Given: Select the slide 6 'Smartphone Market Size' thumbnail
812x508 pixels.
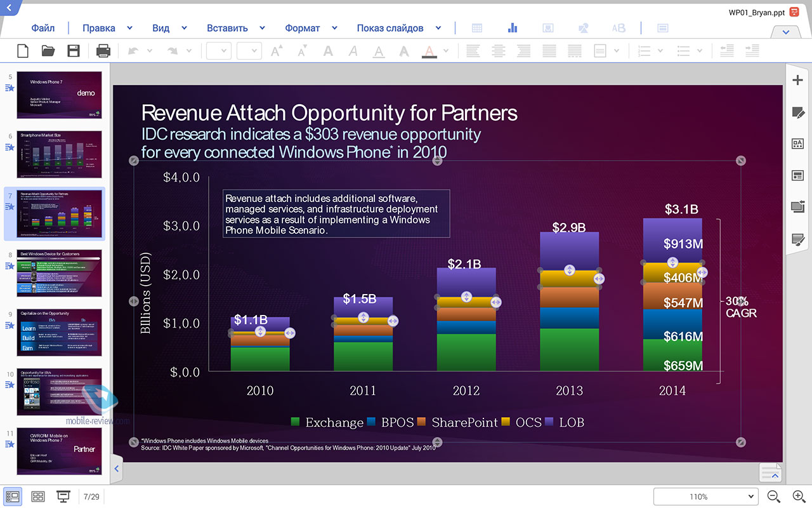Looking at the screenshot, I should click(x=59, y=154).
